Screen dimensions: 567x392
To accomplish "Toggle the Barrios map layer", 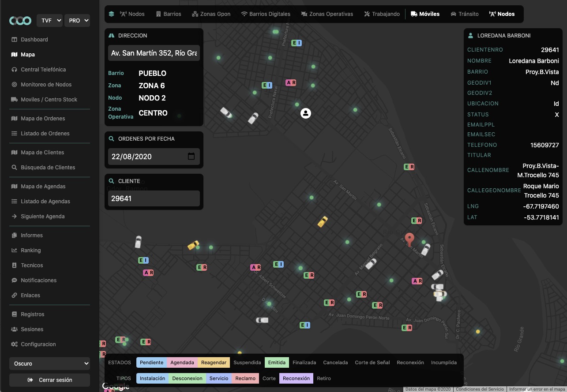I will coord(169,14).
